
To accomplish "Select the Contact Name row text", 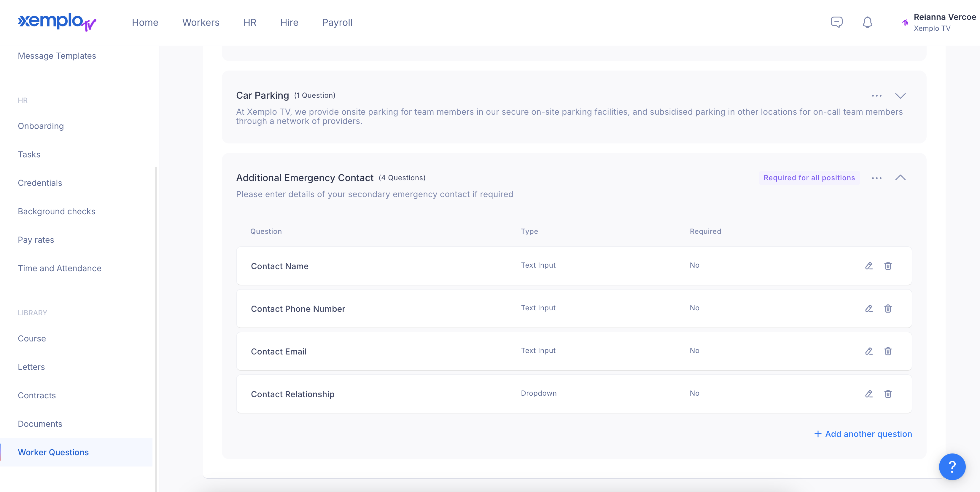I will pos(280,266).
